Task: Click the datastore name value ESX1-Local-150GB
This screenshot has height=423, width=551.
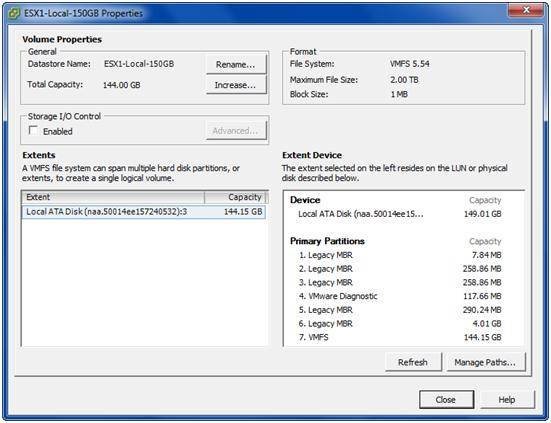Action: [139, 64]
